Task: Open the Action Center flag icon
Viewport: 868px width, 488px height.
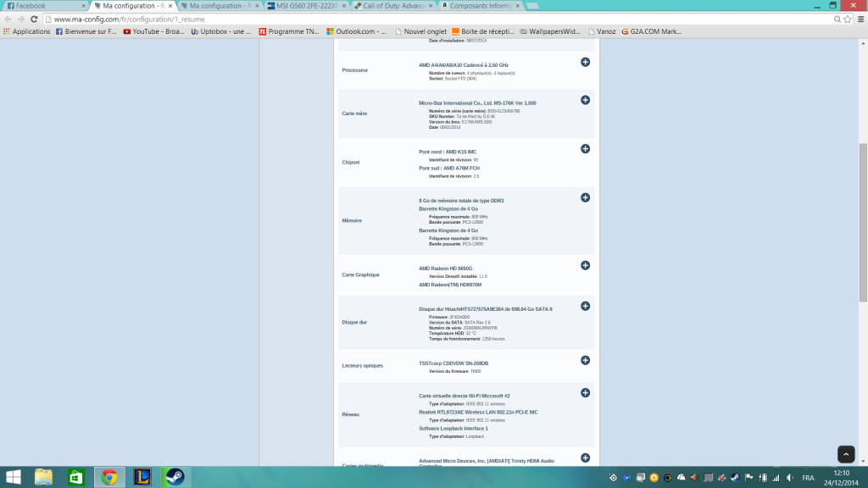Action: click(749, 478)
